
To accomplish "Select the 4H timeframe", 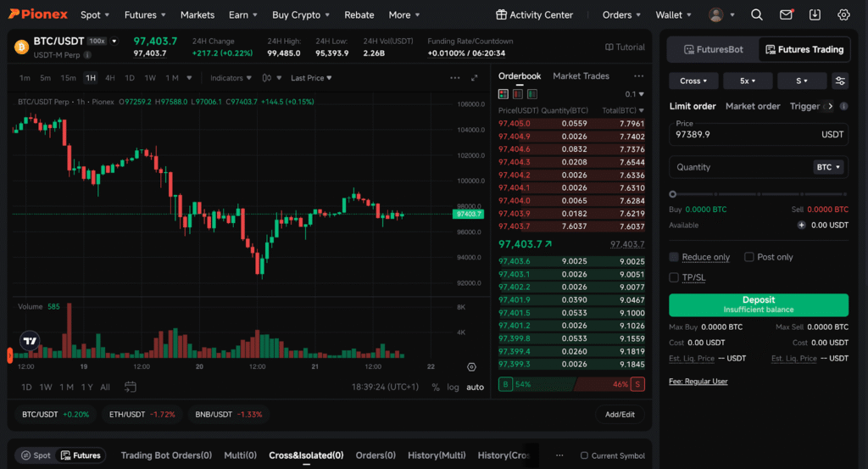I will tap(110, 78).
